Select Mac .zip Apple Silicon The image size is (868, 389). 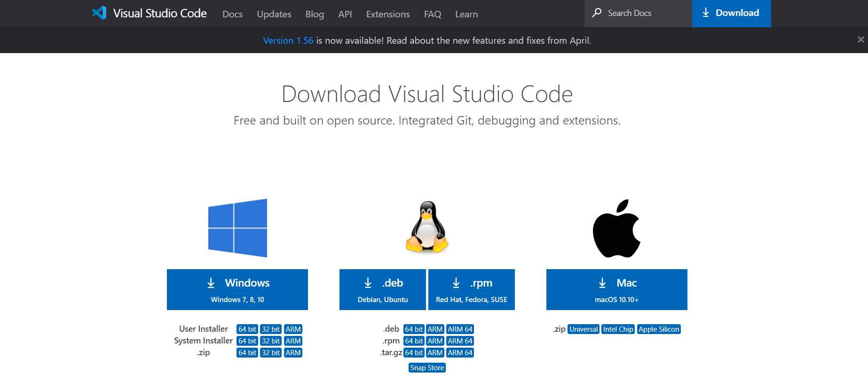659,329
